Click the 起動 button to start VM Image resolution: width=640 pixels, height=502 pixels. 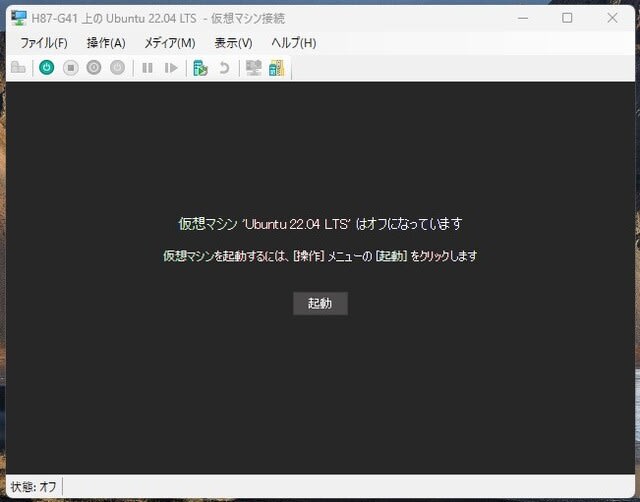point(320,303)
